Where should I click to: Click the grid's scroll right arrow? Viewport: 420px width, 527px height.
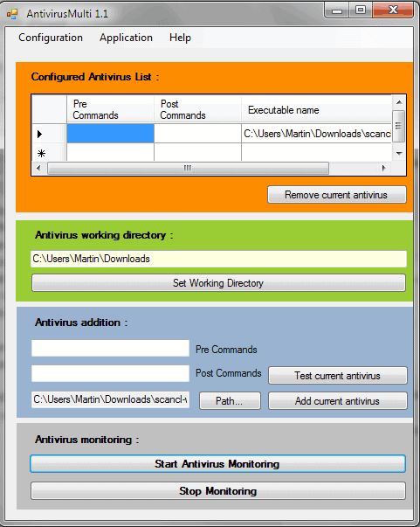pos(384,168)
